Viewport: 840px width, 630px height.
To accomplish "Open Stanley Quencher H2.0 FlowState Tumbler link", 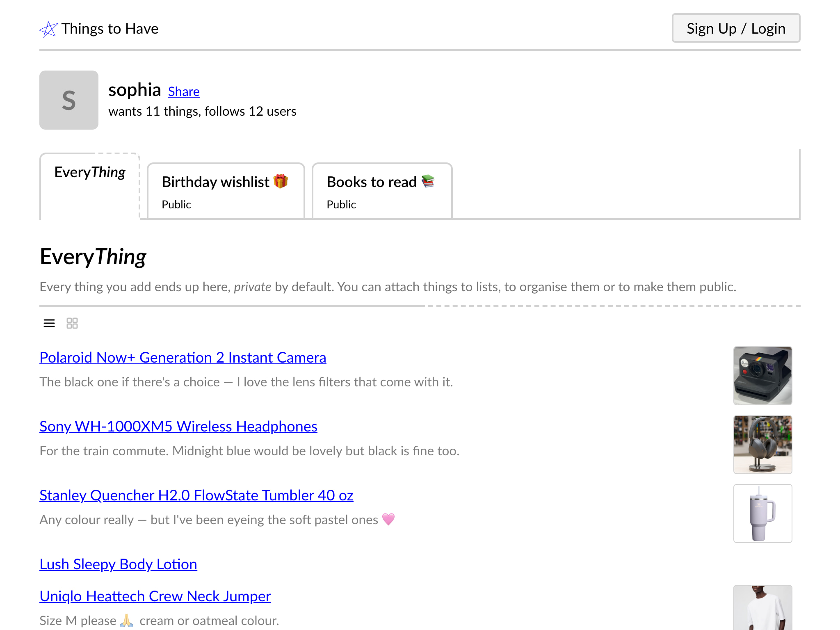I will 196,495.
